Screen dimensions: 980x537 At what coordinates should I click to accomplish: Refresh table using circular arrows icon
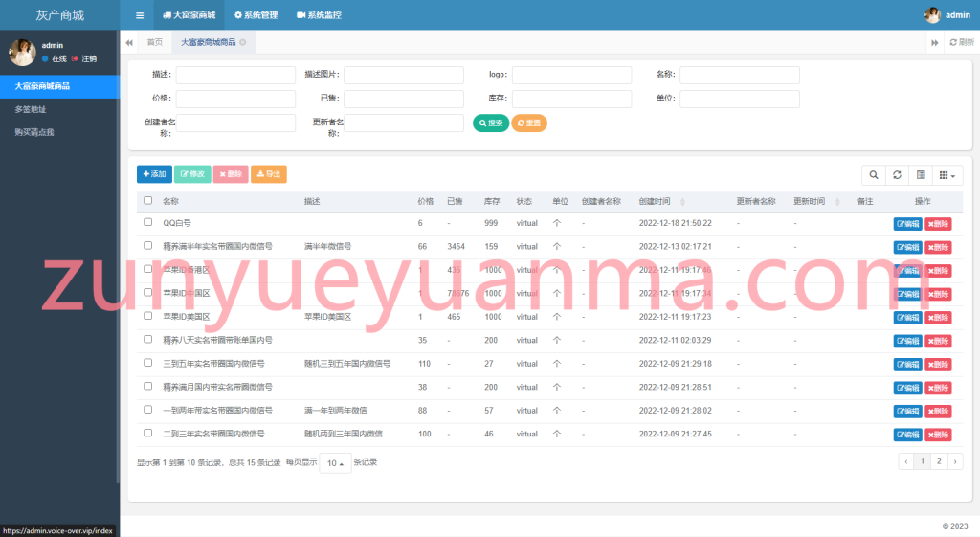[897, 175]
